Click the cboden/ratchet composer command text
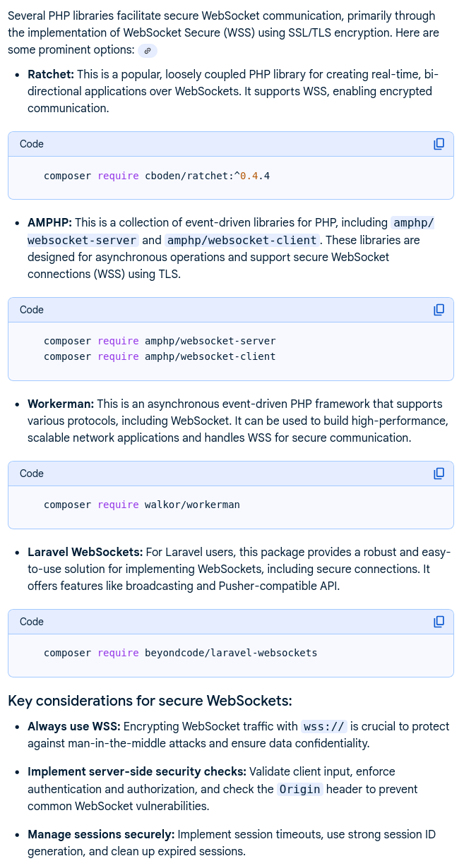The image size is (464, 868). click(x=157, y=175)
